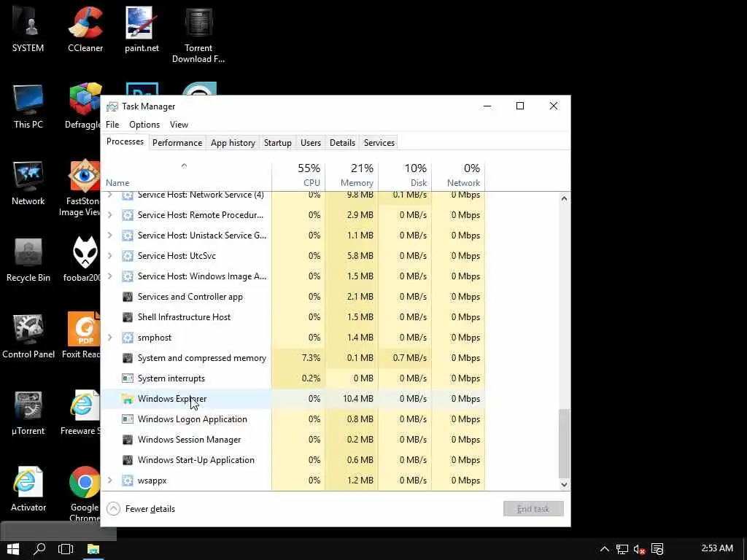Click the process list scrollbar thumb
747x560 pixels.
(564, 443)
